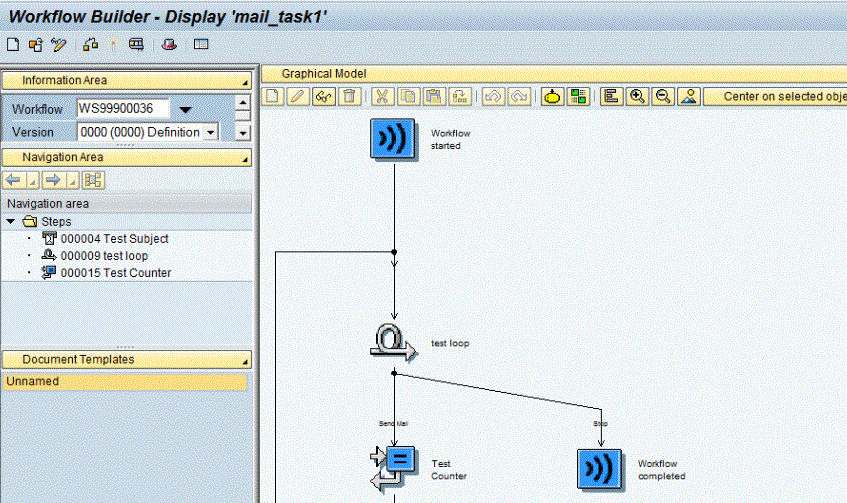Click in the Workflow ID field
The width and height of the screenshot is (847, 503).
(x=122, y=109)
